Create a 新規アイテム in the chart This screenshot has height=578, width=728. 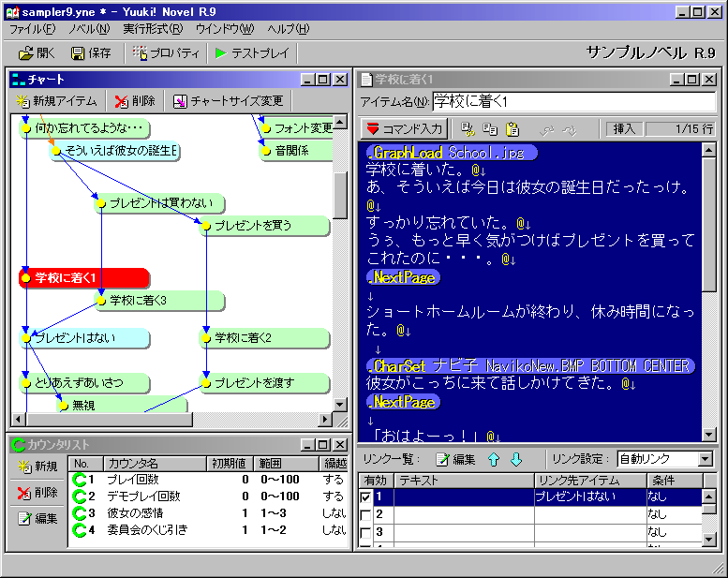coord(56,101)
